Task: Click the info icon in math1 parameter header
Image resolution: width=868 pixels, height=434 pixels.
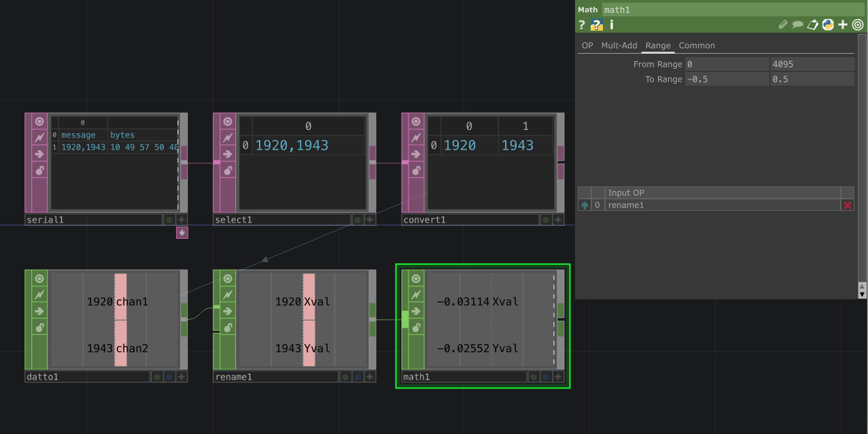Action: [610, 24]
